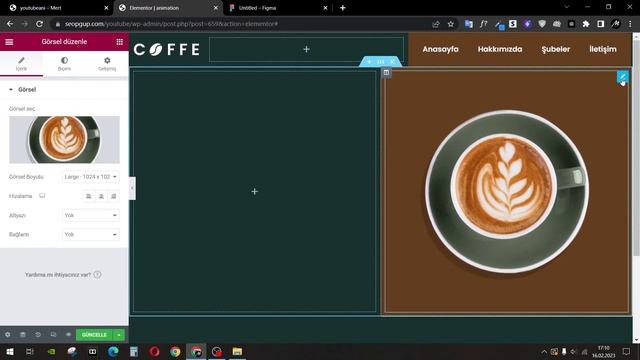Add widget to the empty left column
The image size is (640, 360).
pos(254,191)
